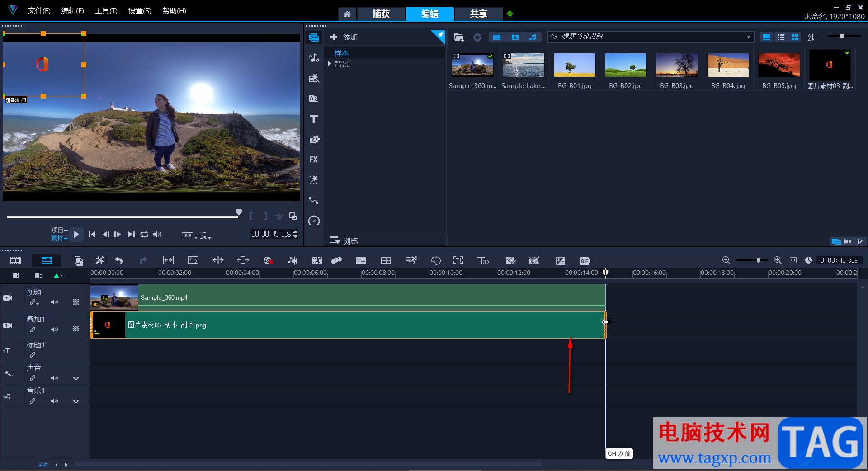Mute the Video track audio
868x471 pixels.
click(54, 302)
